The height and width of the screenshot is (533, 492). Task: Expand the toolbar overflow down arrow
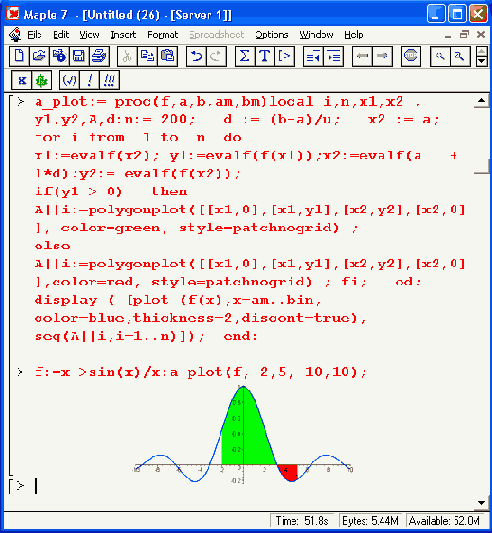481,61
